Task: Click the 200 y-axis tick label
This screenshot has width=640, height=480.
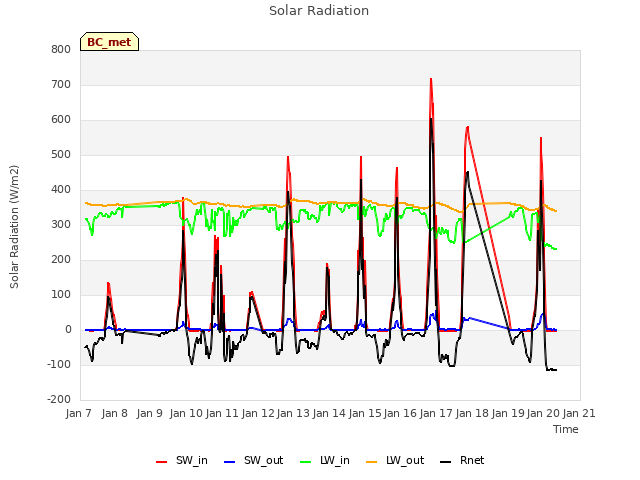Action: coord(61,260)
